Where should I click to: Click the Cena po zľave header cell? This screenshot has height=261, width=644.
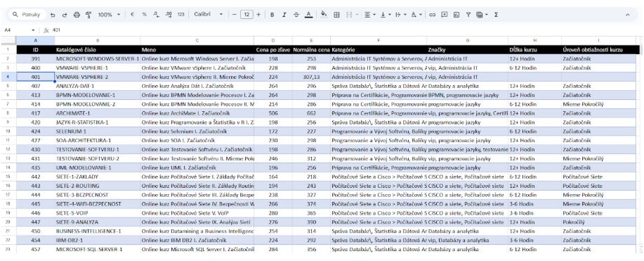pyautogui.click(x=273, y=50)
